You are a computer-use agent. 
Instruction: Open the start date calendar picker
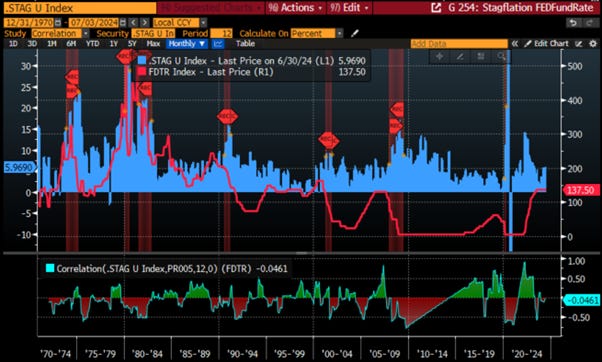(x=58, y=23)
